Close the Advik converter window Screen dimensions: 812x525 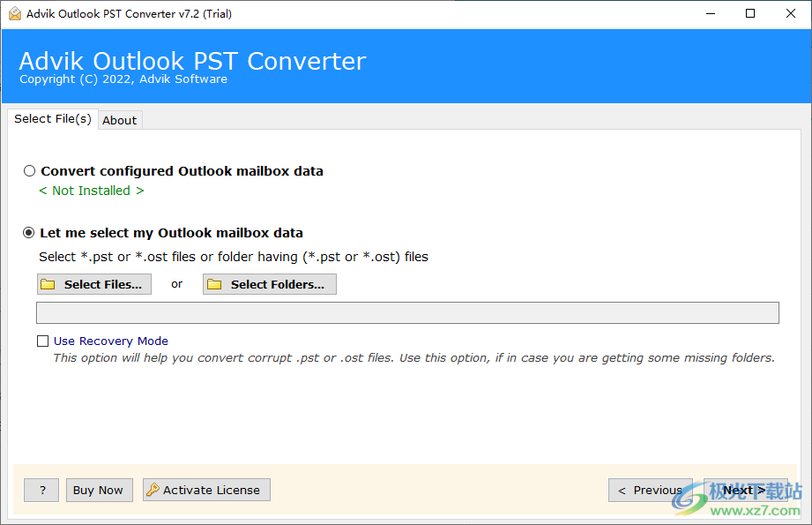[791, 13]
